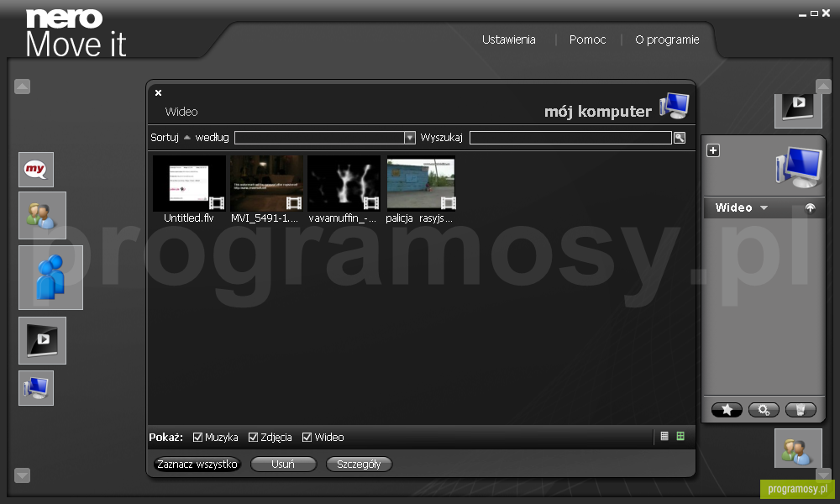Open the two-people contacts icon in left sidebar

coord(42,215)
